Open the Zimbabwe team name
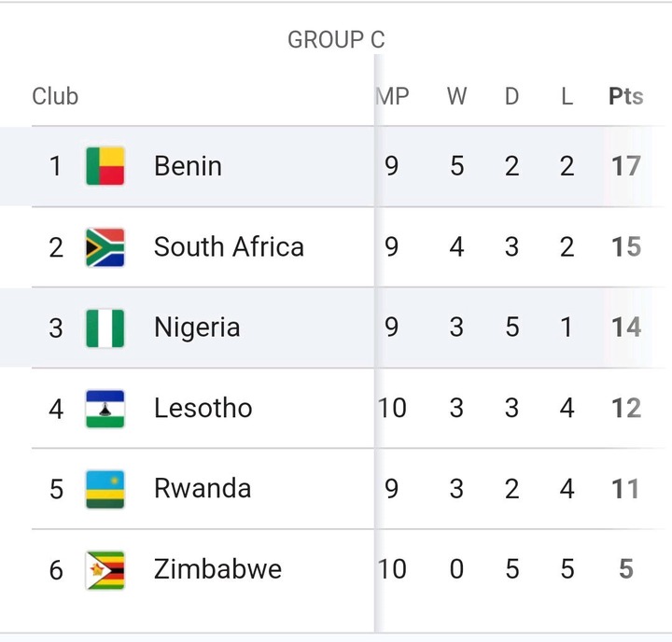The width and height of the screenshot is (672, 642). pyautogui.click(x=217, y=569)
